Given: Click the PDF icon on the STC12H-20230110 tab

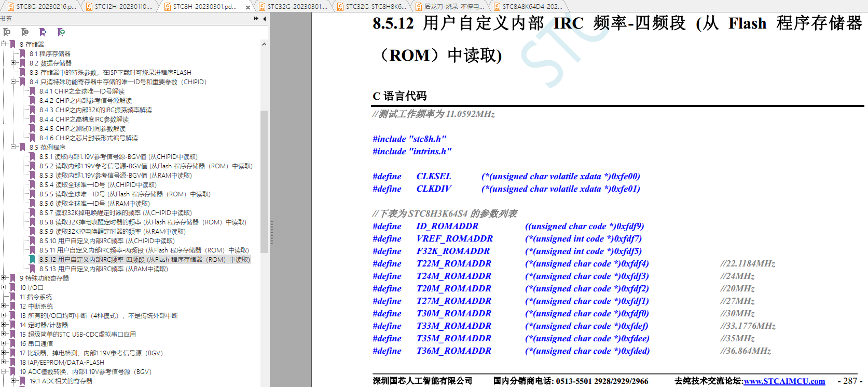Looking at the screenshot, I should (x=89, y=7).
